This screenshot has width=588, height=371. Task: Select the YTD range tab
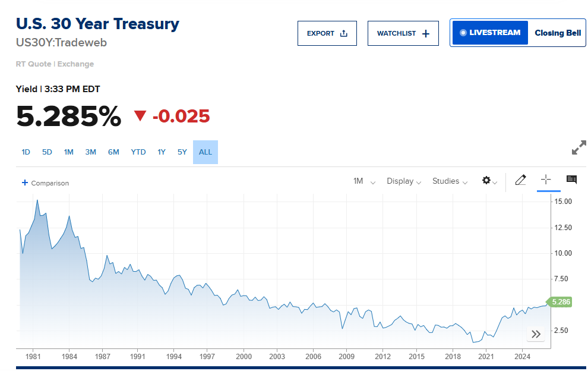(x=138, y=152)
